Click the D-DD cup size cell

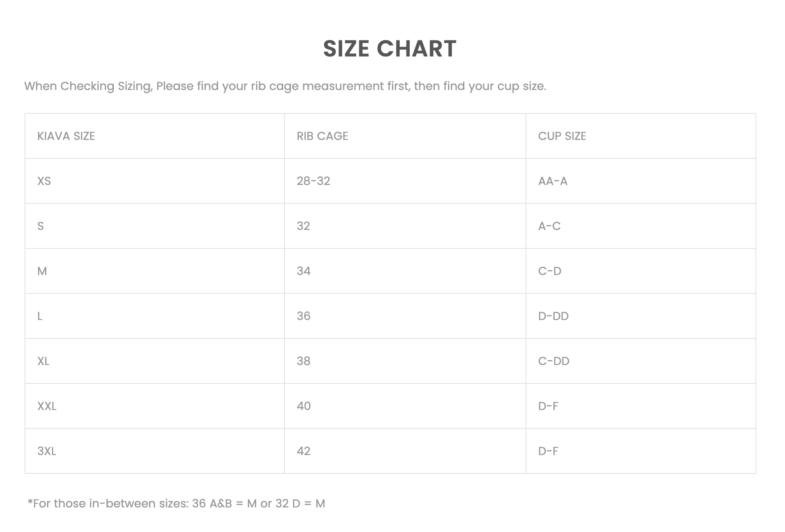pos(553,316)
